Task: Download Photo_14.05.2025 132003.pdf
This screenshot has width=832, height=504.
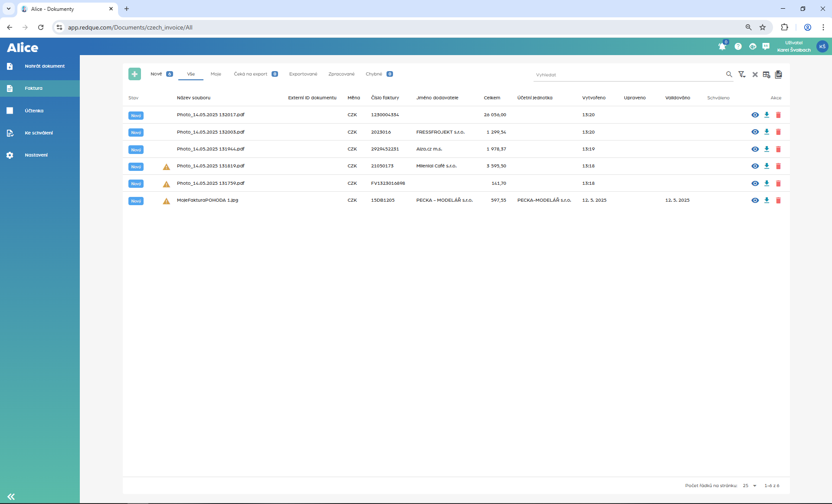Action: click(x=767, y=132)
